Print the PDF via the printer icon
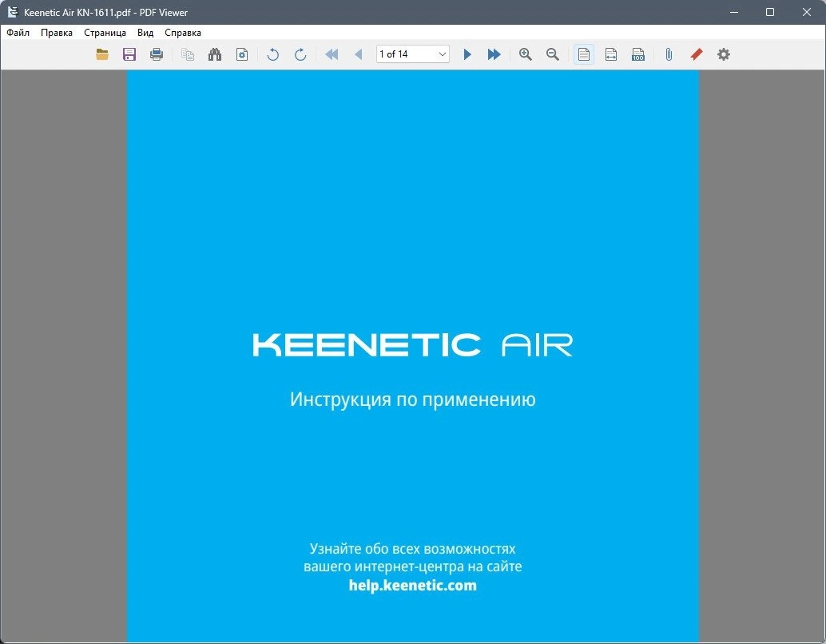Screen dimensions: 826x644 [x=157, y=54]
